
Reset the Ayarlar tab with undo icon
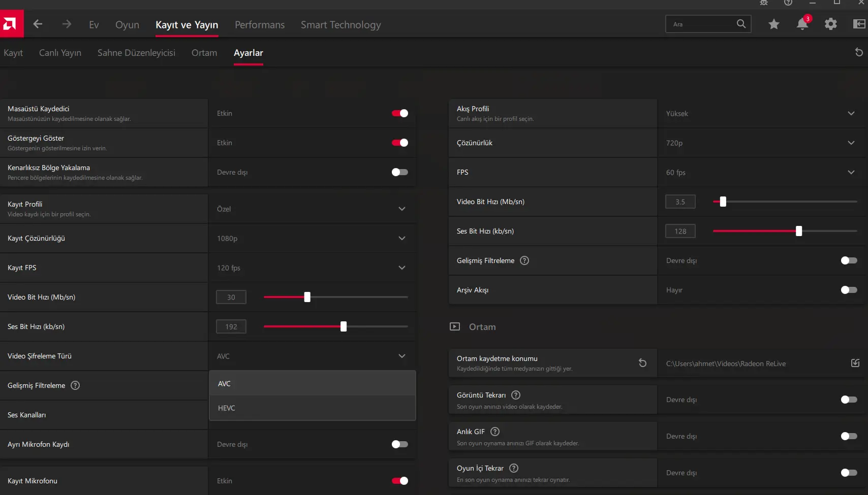click(x=859, y=52)
